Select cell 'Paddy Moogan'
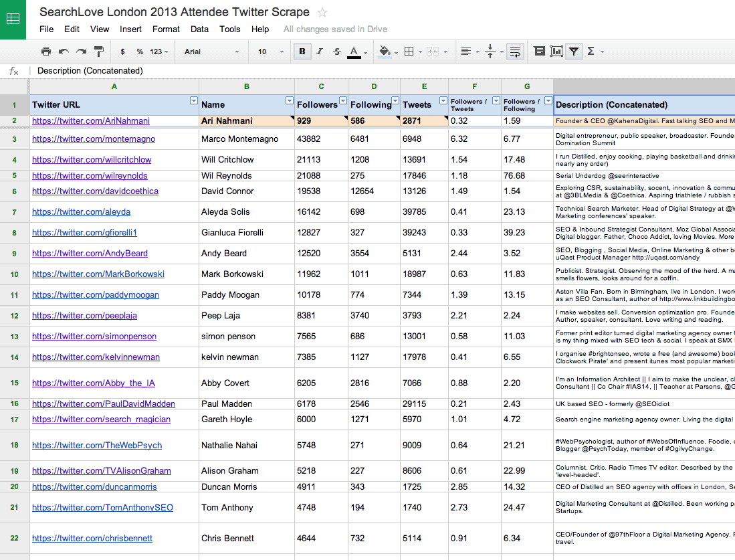 (247, 295)
